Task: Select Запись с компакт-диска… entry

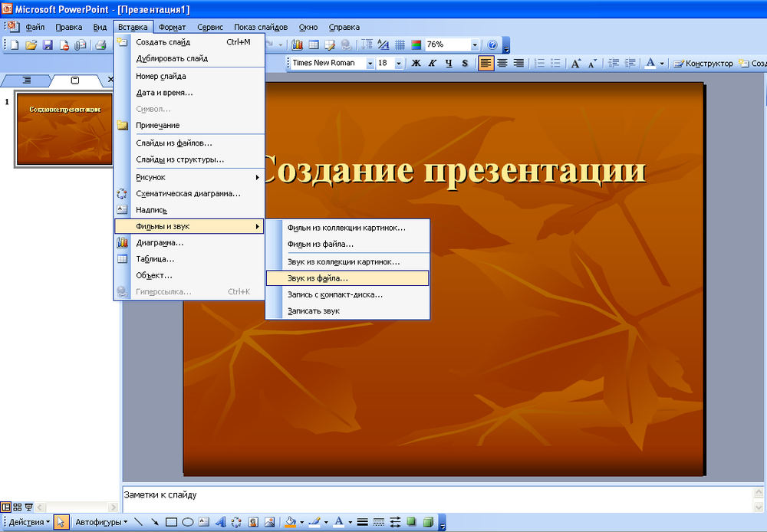Action: (347, 295)
